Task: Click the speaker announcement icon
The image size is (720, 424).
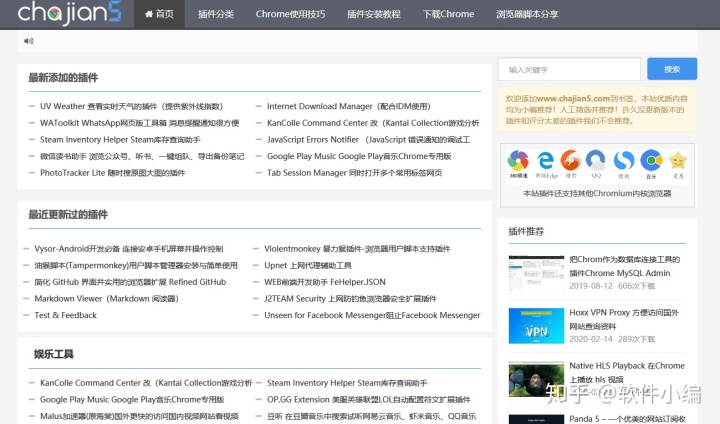Action: click(28, 41)
